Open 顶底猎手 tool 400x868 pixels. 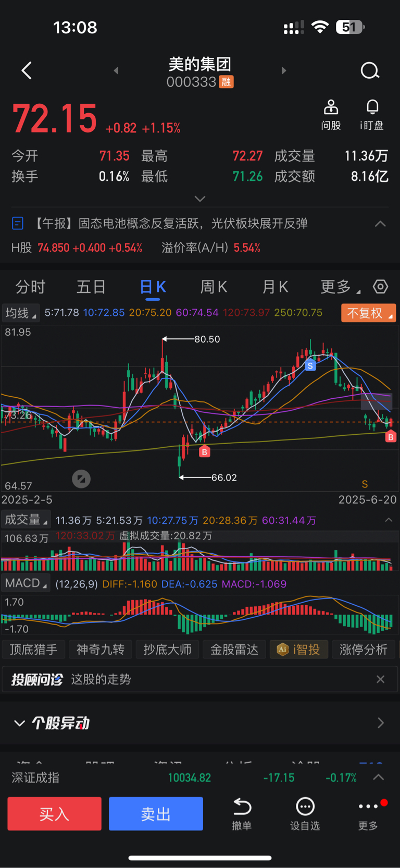coord(34,650)
